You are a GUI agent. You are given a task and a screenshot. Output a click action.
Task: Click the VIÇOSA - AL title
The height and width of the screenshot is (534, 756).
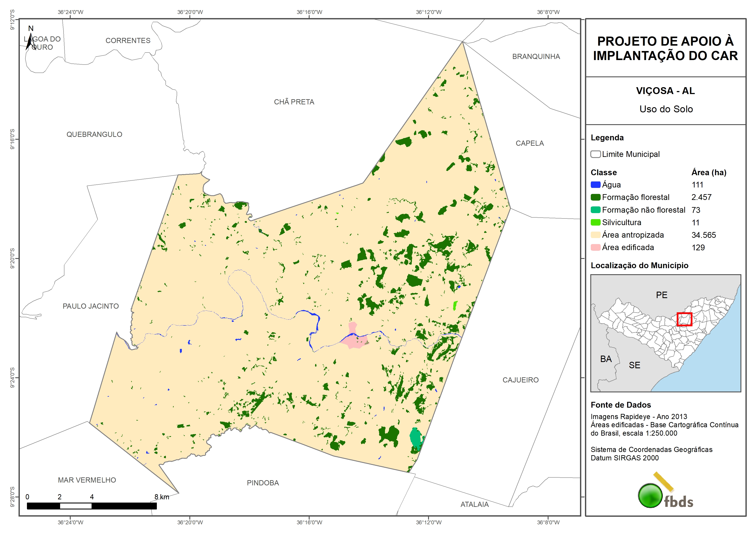point(665,91)
